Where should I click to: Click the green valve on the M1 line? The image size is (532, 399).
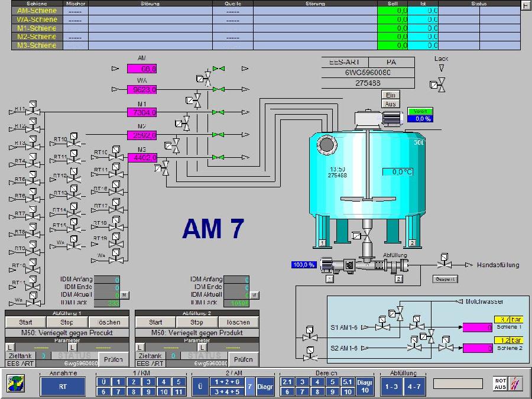(218, 112)
